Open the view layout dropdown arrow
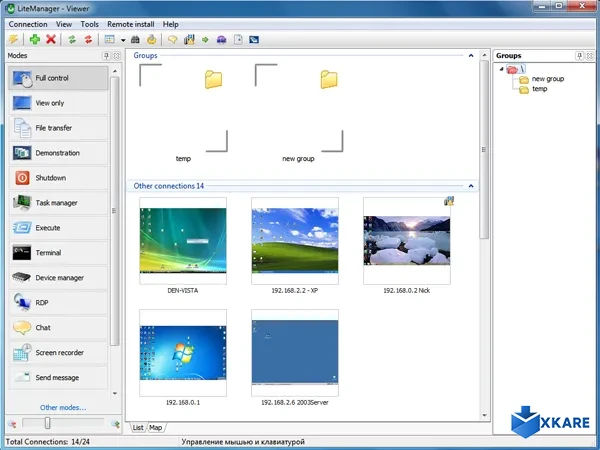Viewport: 600px width, 450px height. click(123, 40)
